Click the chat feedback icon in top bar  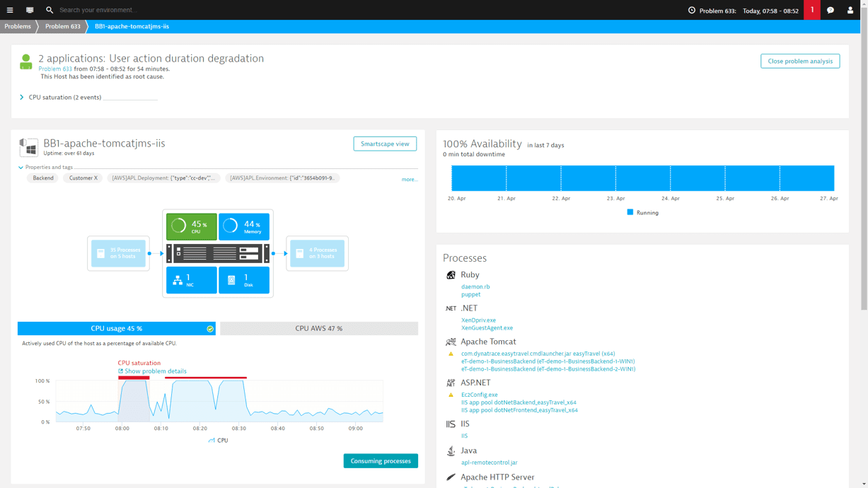coord(831,10)
